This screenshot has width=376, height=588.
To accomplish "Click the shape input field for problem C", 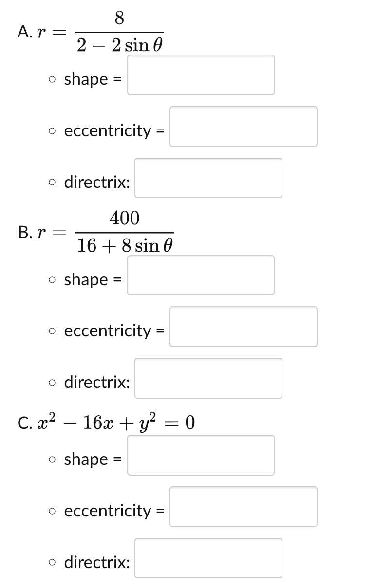I will (x=200, y=455).
